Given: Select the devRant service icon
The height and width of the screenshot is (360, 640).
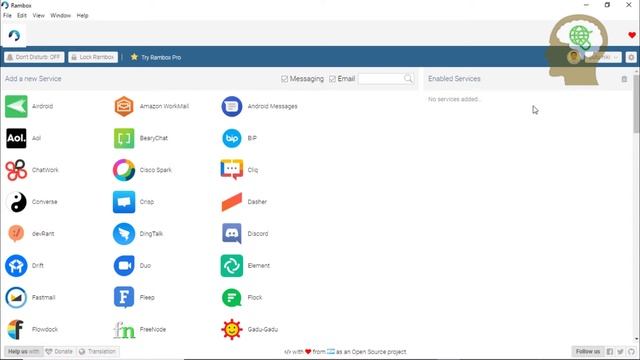Looking at the screenshot, I should click(x=16, y=233).
